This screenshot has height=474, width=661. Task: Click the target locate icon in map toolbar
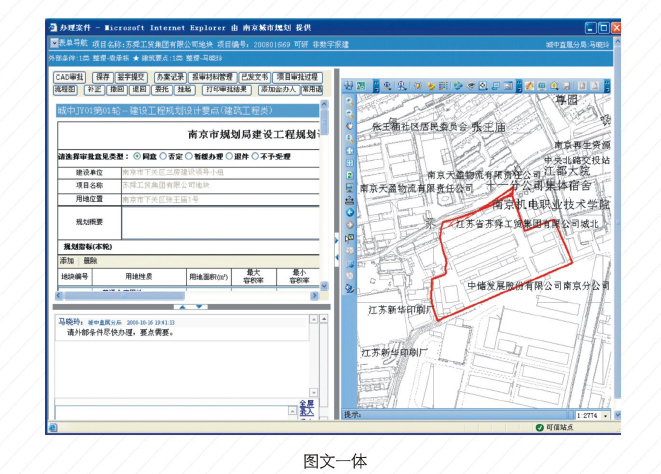point(483,86)
